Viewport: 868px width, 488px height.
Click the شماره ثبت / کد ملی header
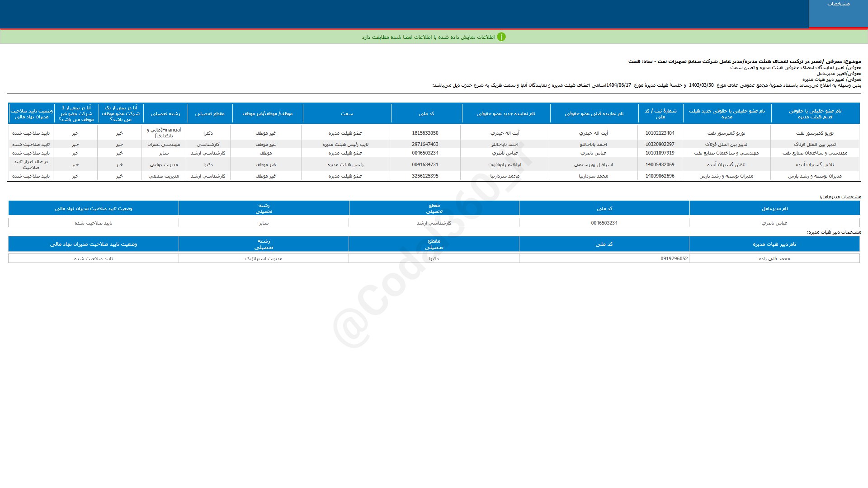(x=660, y=114)
